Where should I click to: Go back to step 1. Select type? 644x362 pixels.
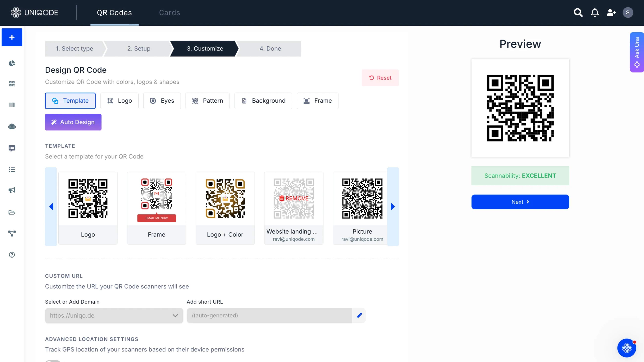coord(74,48)
